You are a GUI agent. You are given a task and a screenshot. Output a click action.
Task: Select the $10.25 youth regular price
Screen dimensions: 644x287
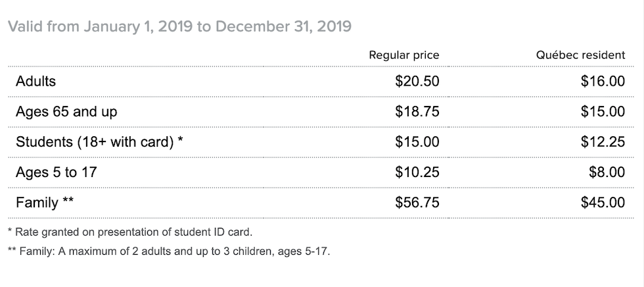(x=417, y=172)
